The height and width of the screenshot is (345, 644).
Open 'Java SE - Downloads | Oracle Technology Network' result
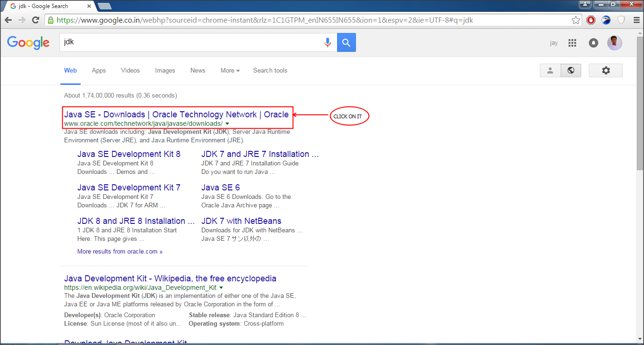[176, 115]
